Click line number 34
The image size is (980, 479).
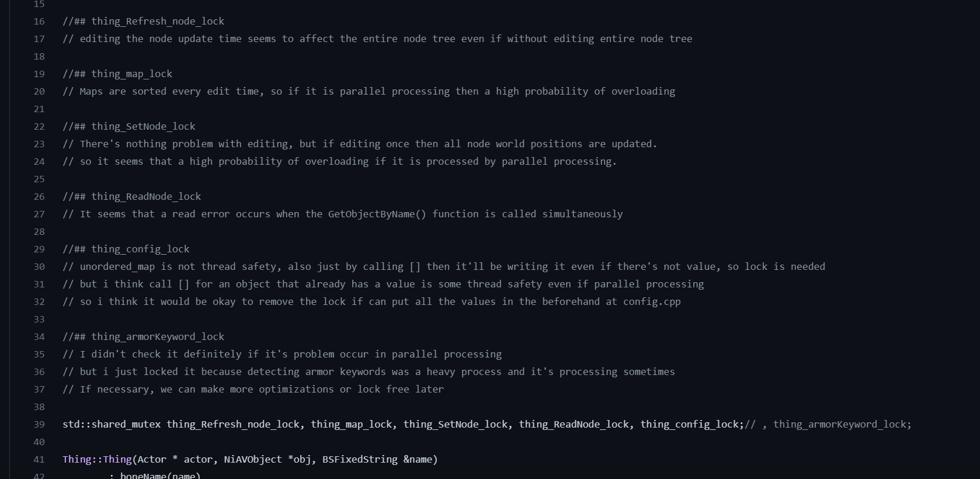[x=39, y=337]
